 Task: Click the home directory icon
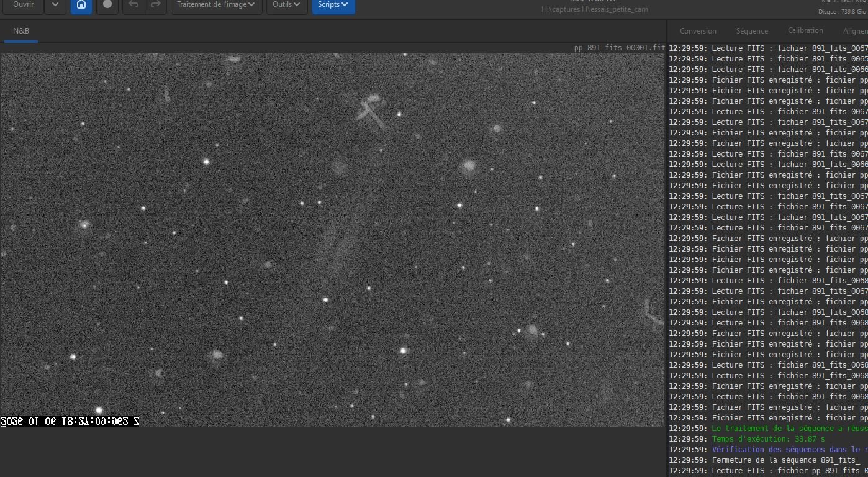(81, 5)
